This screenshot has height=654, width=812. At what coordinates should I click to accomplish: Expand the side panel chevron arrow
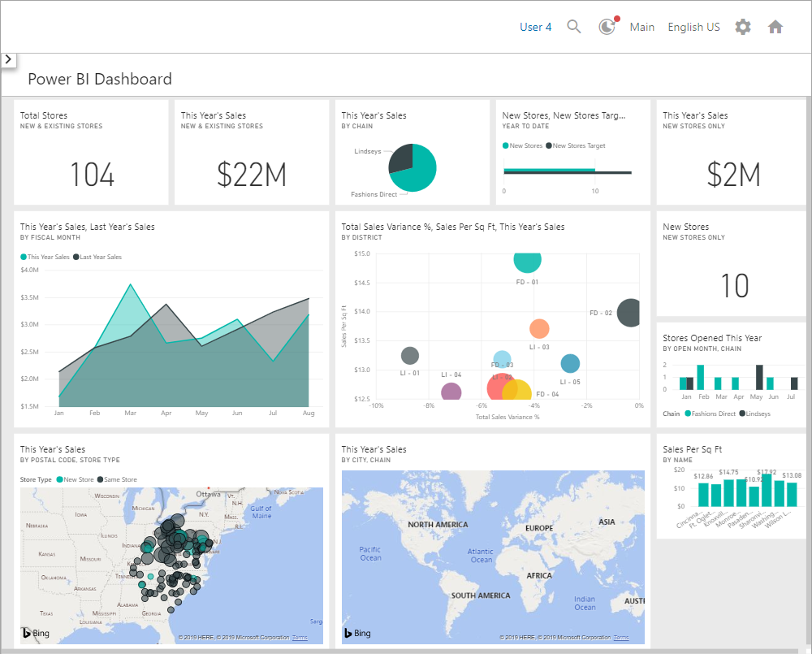click(x=9, y=59)
